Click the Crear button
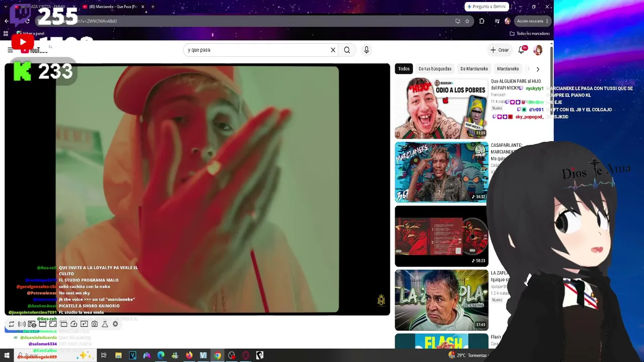Screen dimensions: 644x362 (x=500, y=50)
